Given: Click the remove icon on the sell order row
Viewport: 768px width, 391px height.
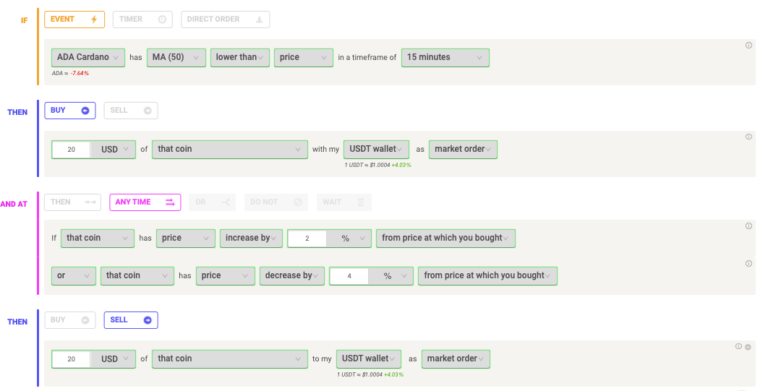Looking at the screenshot, I should (x=748, y=347).
